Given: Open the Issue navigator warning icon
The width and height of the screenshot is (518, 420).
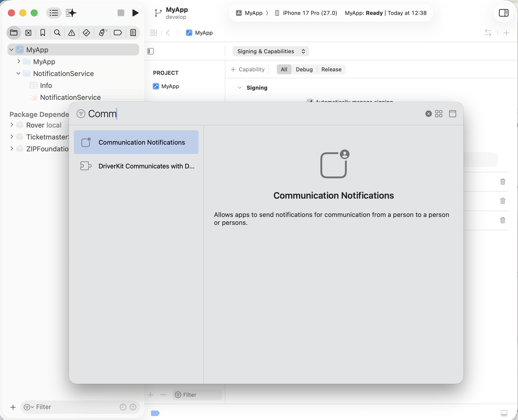Looking at the screenshot, I should coord(72,33).
